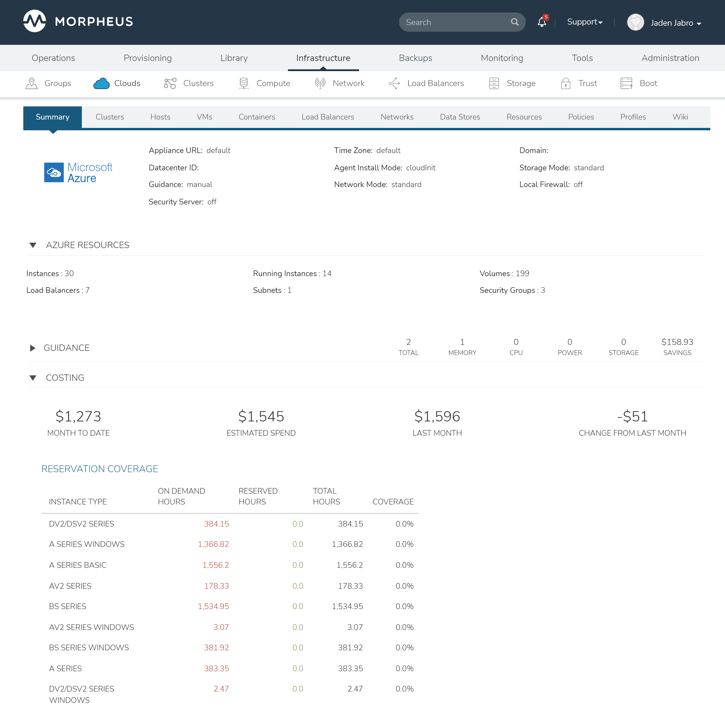The image size is (725, 728).
Task: Expand the Guidance section
Action: click(33, 348)
